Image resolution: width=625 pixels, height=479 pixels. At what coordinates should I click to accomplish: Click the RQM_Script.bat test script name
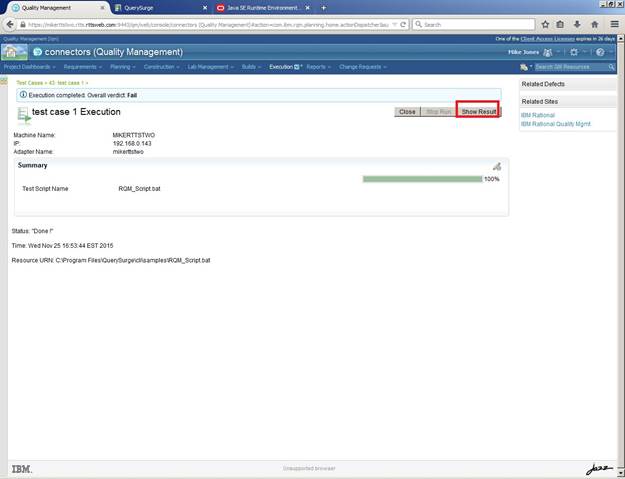click(139, 188)
